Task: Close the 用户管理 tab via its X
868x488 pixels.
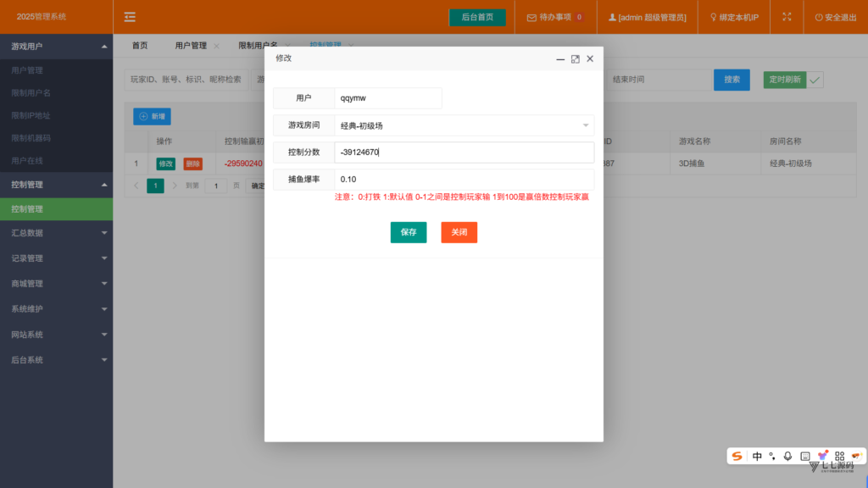Action: (x=216, y=46)
